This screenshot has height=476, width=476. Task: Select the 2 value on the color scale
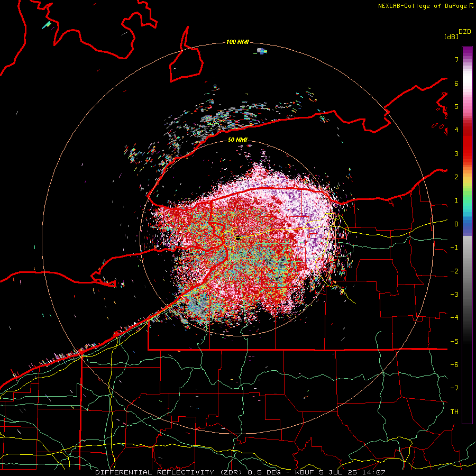click(x=456, y=177)
